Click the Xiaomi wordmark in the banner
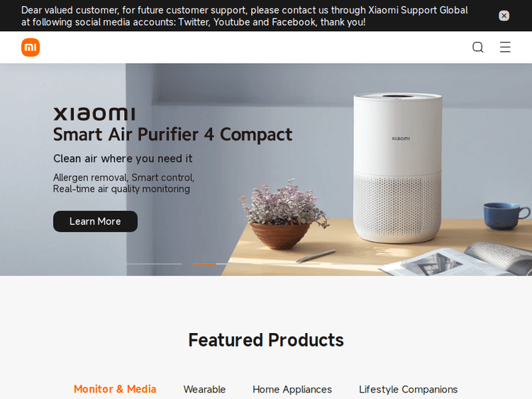This screenshot has width=532, height=399. [x=94, y=114]
